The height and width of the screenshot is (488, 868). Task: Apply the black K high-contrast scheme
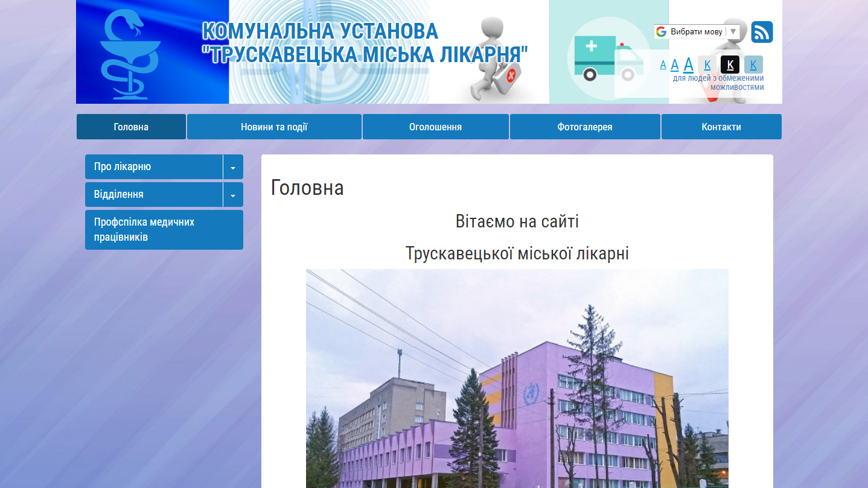point(730,65)
